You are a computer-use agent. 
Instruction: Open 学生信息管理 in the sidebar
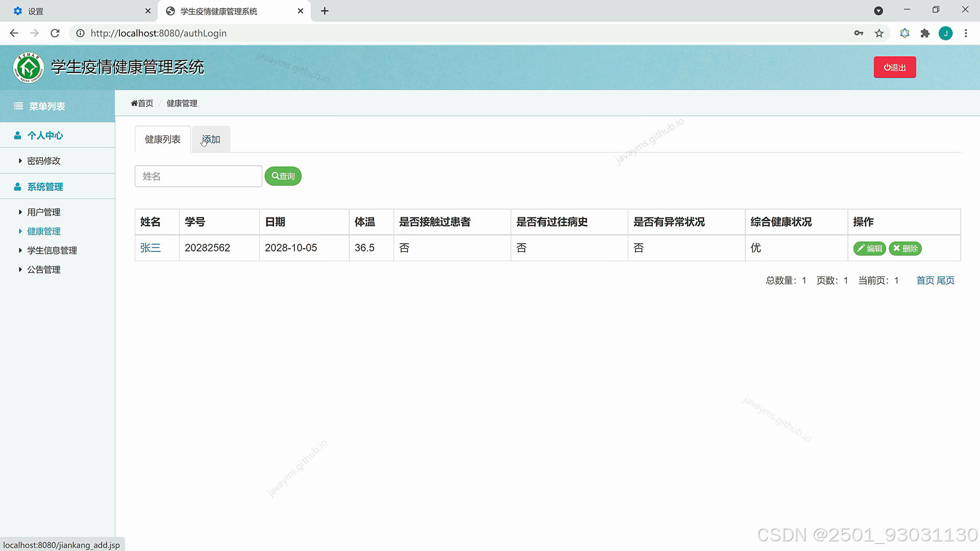pos(52,251)
